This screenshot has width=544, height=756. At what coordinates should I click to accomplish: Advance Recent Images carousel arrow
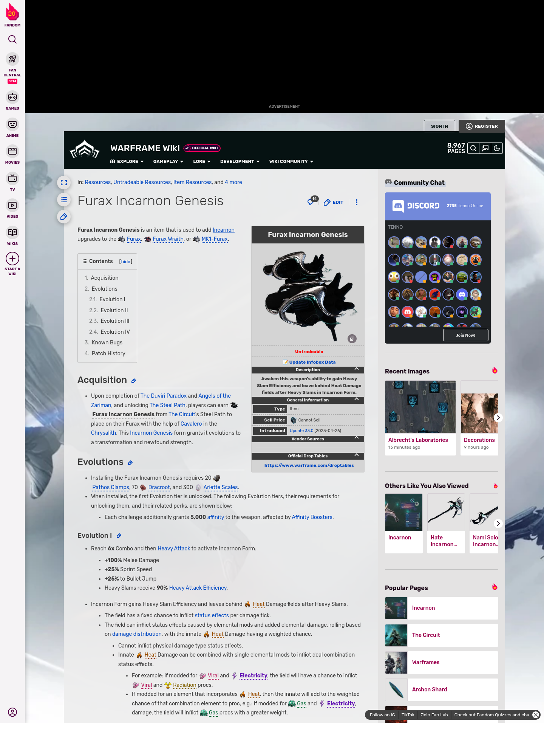tap(498, 418)
